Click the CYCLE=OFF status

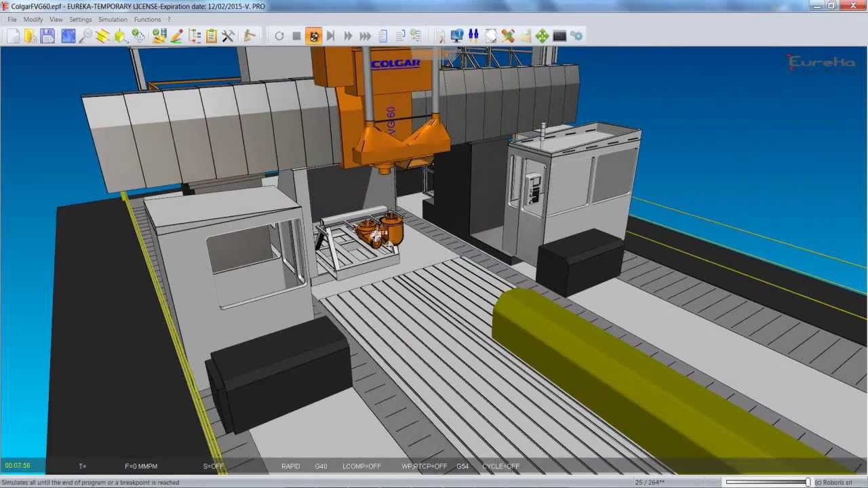point(500,466)
